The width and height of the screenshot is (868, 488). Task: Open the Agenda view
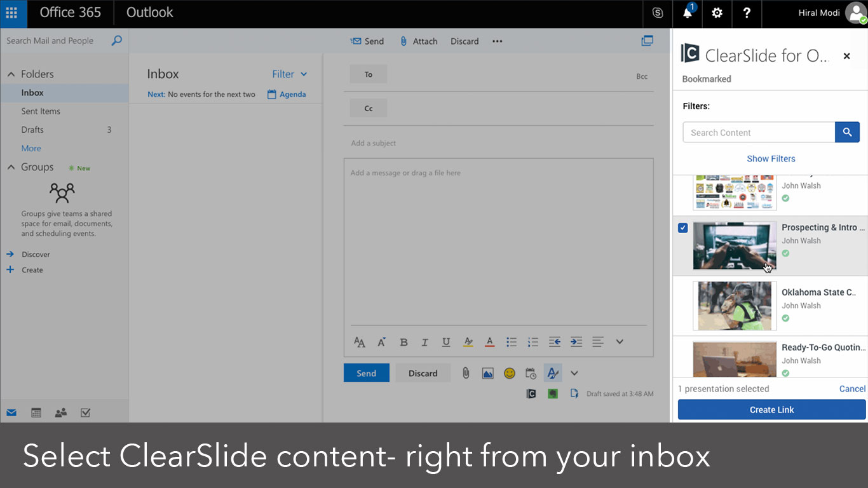[287, 94]
